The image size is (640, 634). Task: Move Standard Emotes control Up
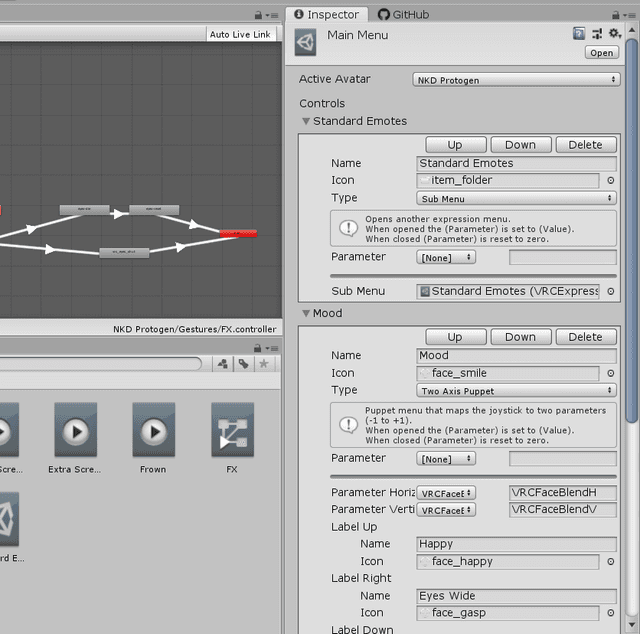click(456, 145)
